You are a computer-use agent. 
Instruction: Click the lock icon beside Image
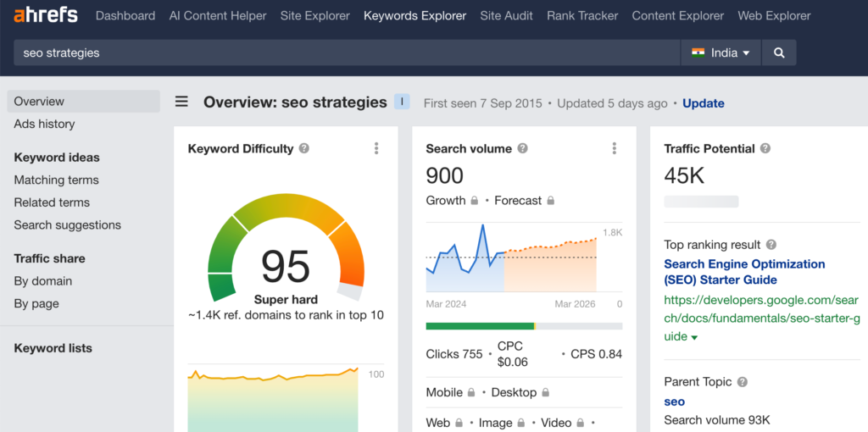pyautogui.click(x=521, y=424)
